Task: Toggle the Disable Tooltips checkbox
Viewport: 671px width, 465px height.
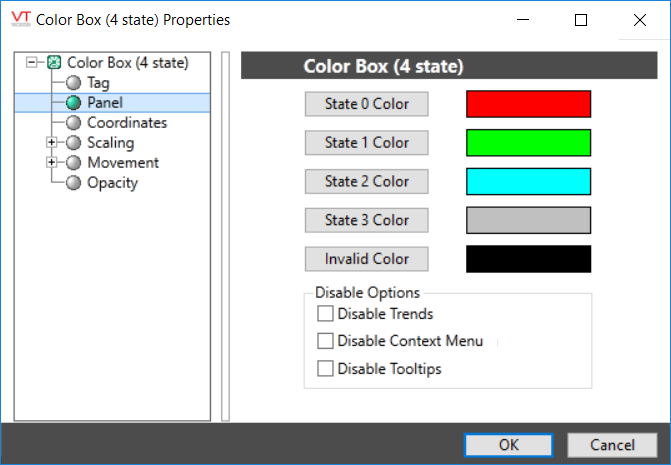Action: point(325,369)
